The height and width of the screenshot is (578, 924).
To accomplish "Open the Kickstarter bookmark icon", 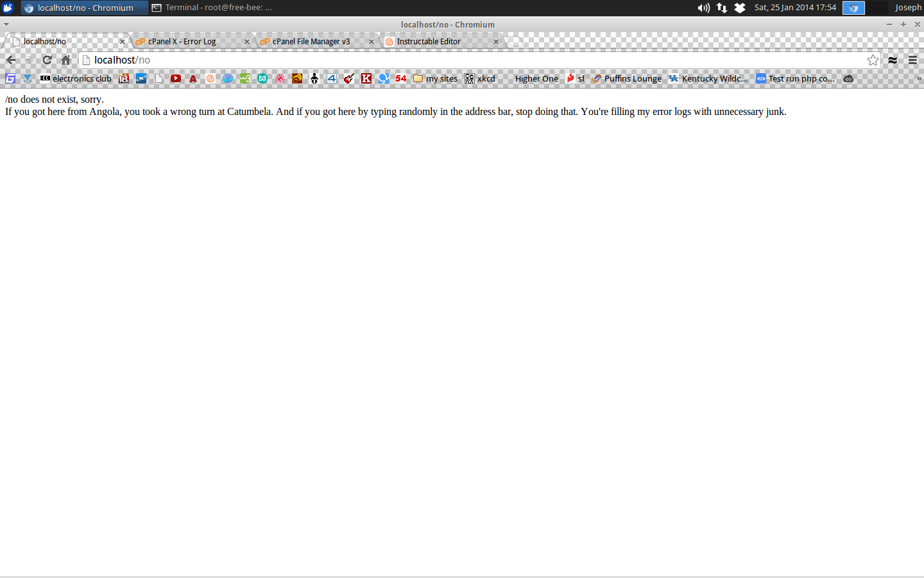I will tap(366, 78).
